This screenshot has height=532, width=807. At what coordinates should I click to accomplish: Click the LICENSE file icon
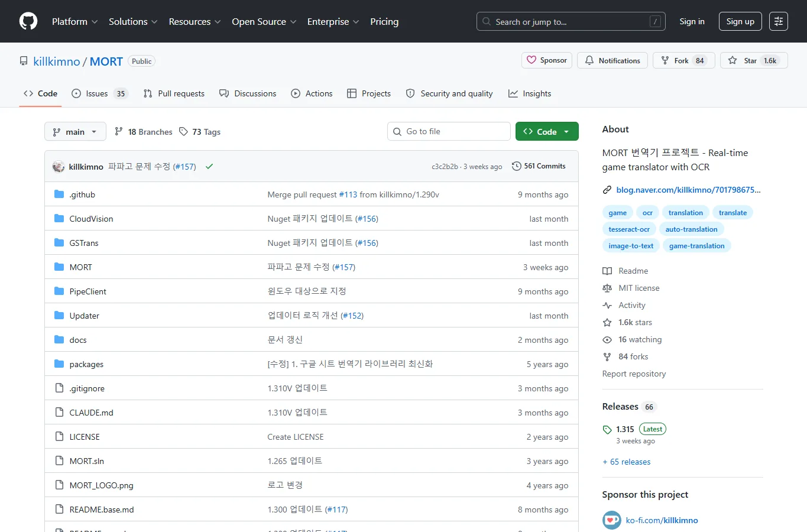pos(59,437)
